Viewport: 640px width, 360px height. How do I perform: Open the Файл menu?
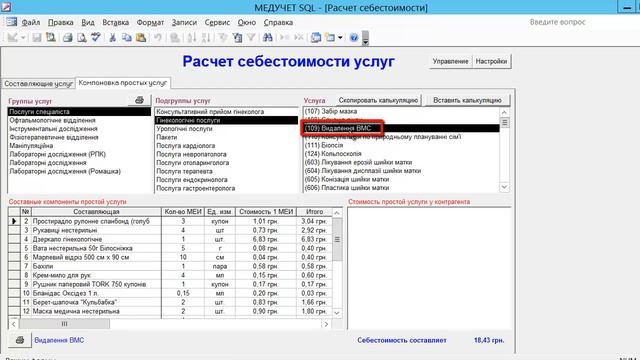coord(31,22)
